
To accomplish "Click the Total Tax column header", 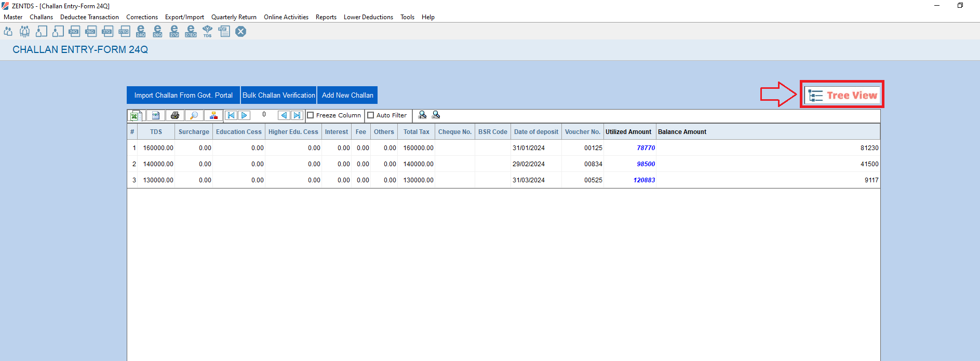I will point(416,132).
